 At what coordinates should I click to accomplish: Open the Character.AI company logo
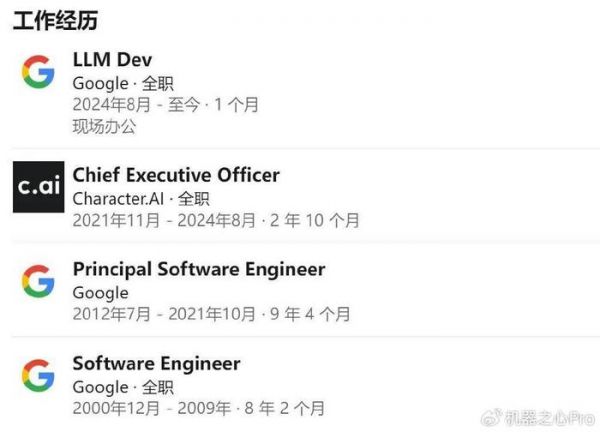pos(38,186)
